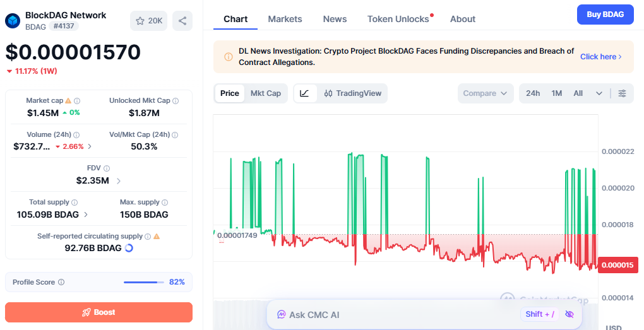Expand more time range options chevron
644x330 pixels.
pyautogui.click(x=599, y=93)
